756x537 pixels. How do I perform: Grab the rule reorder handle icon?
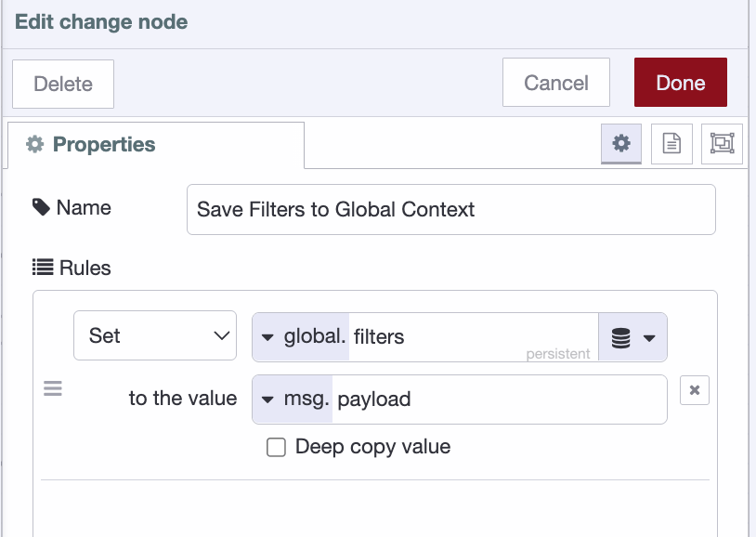pos(53,388)
